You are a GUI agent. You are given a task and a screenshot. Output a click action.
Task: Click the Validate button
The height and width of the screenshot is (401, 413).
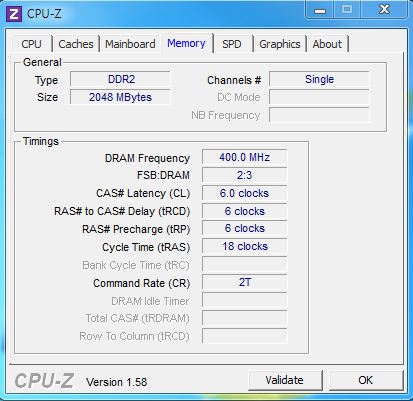click(285, 380)
